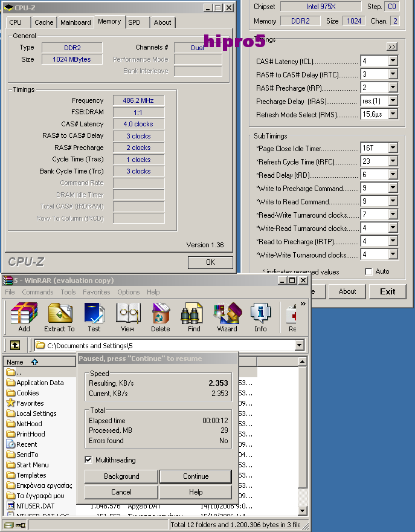Click the drive icon in WinRAR status bar
This screenshot has height=532, width=415.
point(9,525)
